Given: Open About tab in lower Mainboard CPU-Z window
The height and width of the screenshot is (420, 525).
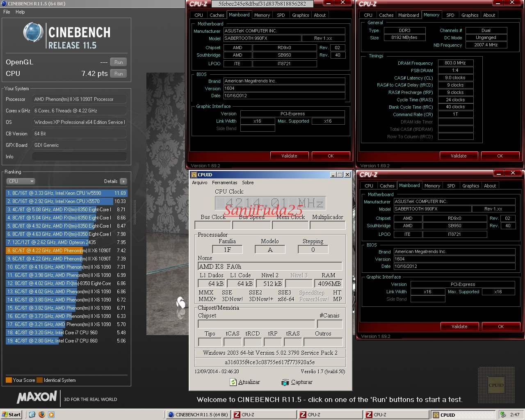Looking at the screenshot, I should click(490, 186).
